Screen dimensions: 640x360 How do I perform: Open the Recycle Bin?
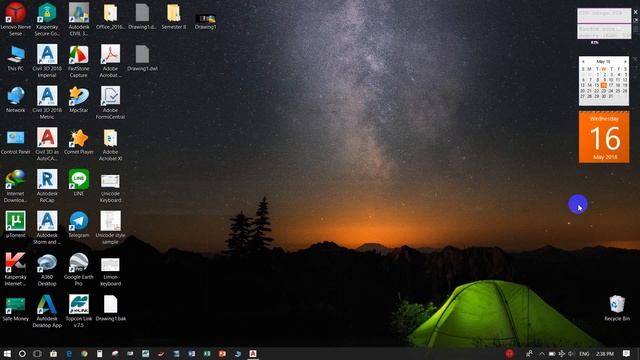(617, 308)
